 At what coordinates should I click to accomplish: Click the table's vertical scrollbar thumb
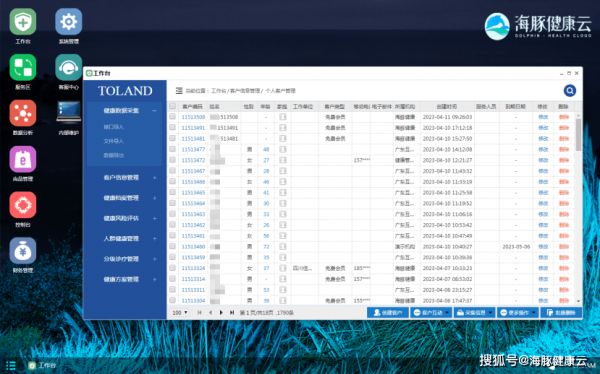pyautogui.click(x=578, y=134)
